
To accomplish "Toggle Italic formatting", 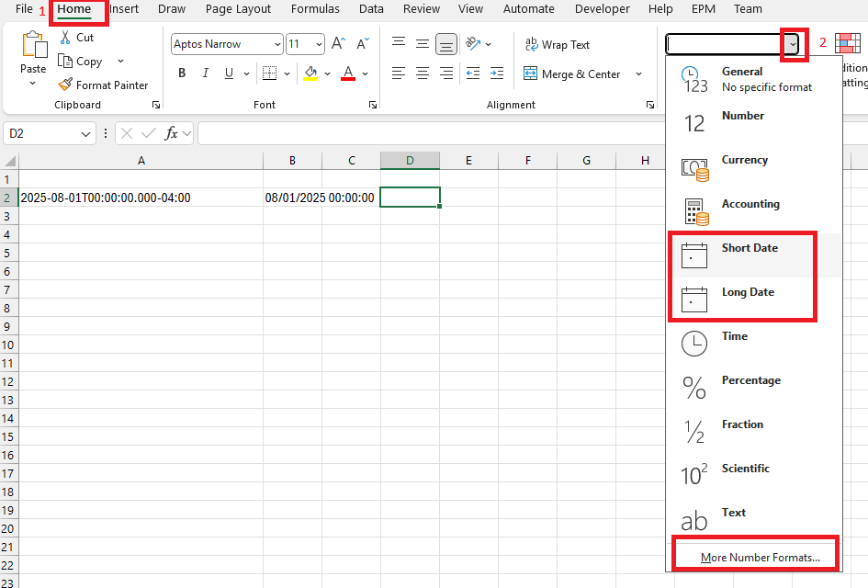I will click(206, 73).
